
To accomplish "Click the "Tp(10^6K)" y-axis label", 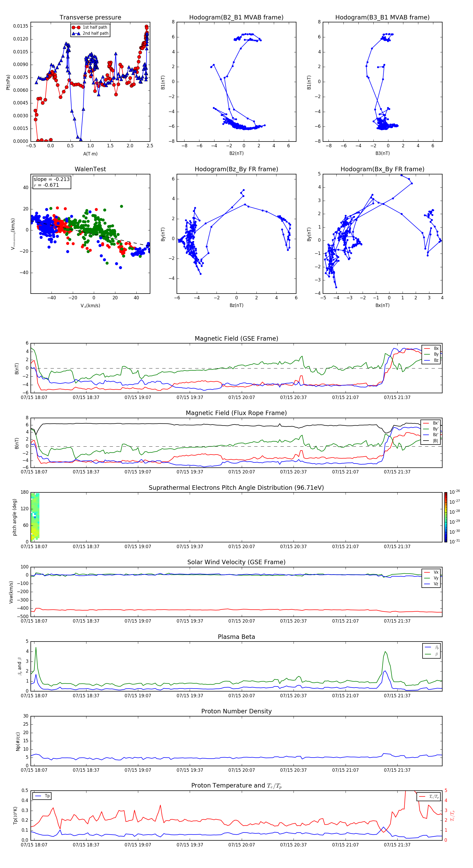I will click(x=15, y=815).
